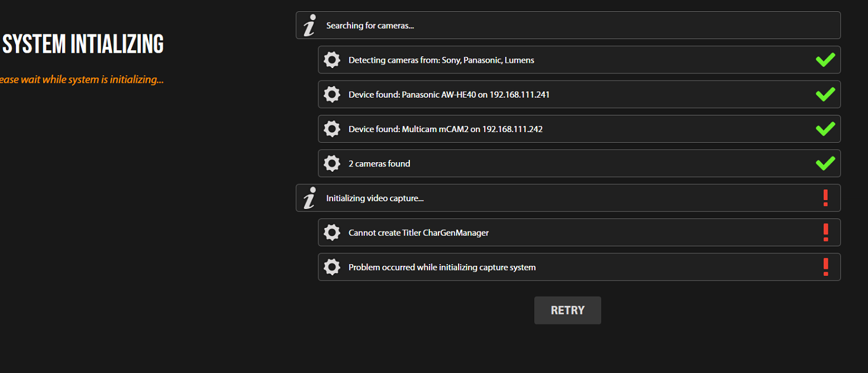This screenshot has width=868, height=373.
Task: Click orange 'wait while system is initializing' text
Action: 92,79
